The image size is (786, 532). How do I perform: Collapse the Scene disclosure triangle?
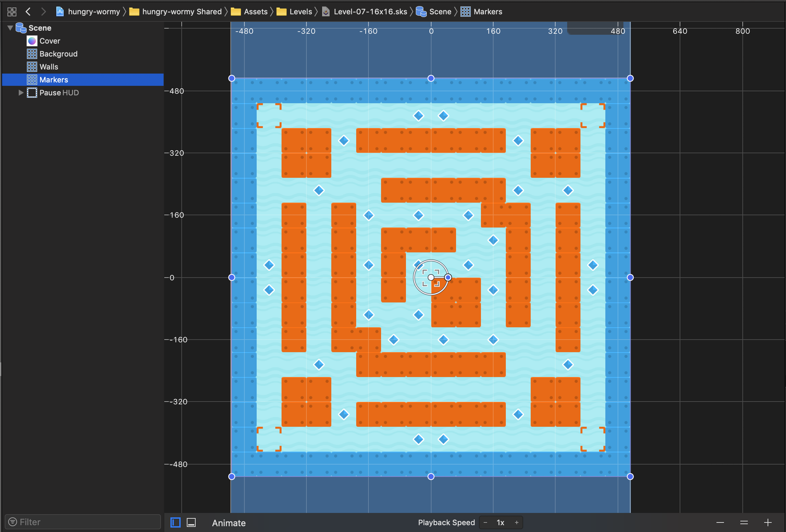pyautogui.click(x=10, y=28)
